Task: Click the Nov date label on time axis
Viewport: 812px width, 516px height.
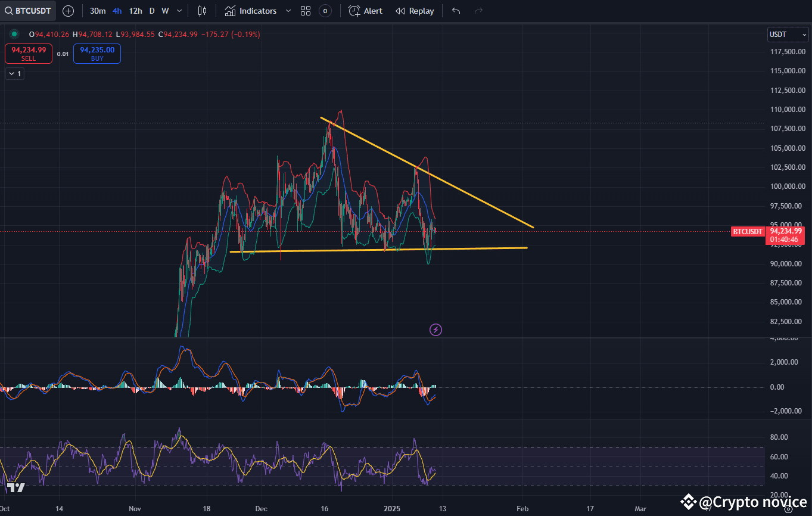Action: pyautogui.click(x=135, y=509)
